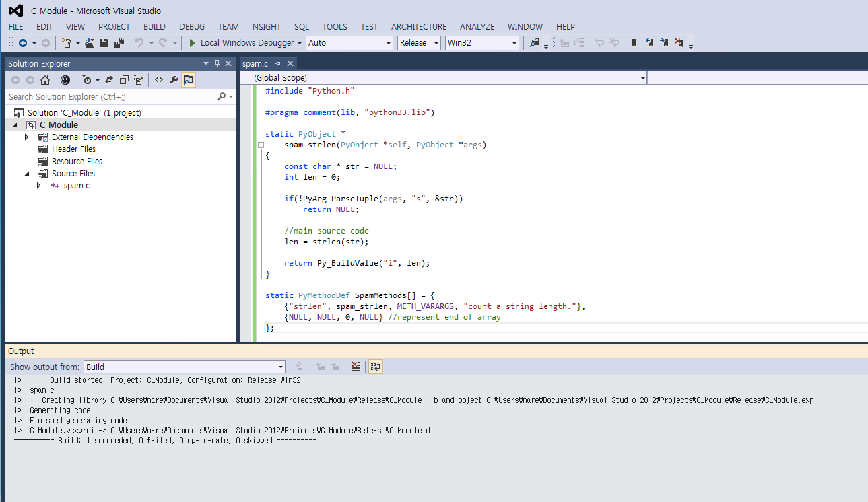Select the Navigate Backward arrow
Screen dimensions: 868x502
(22, 42)
